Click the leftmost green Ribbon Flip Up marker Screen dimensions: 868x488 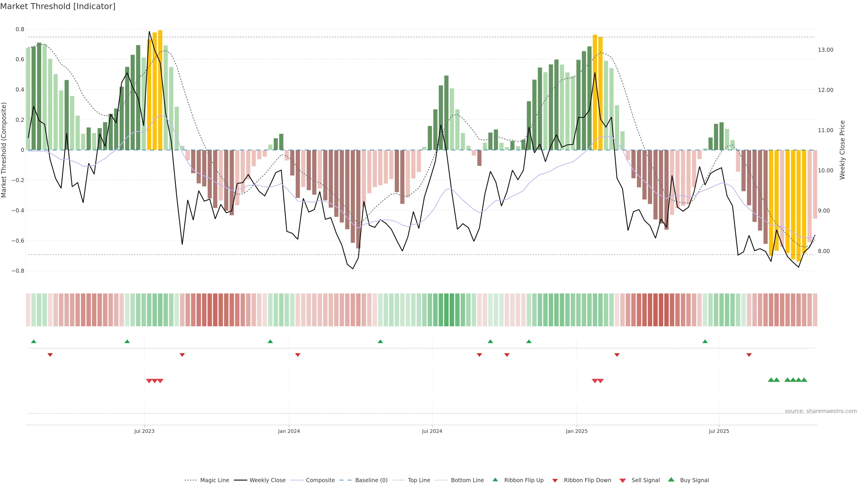(x=33, y=342)
